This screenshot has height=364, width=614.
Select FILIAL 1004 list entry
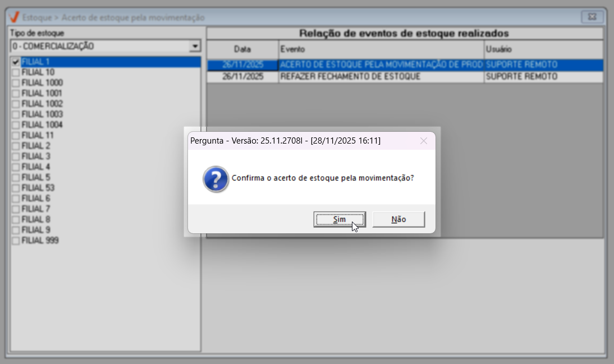[x=42, y=125]
